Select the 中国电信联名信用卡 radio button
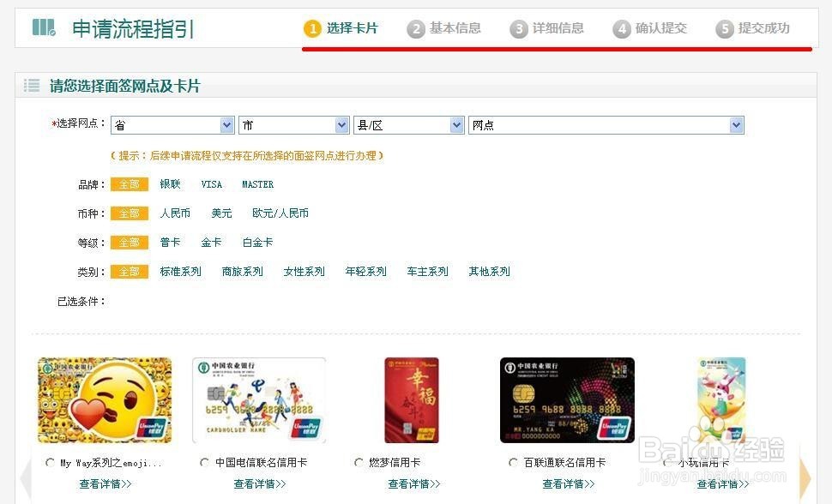 tap(204, 463)
